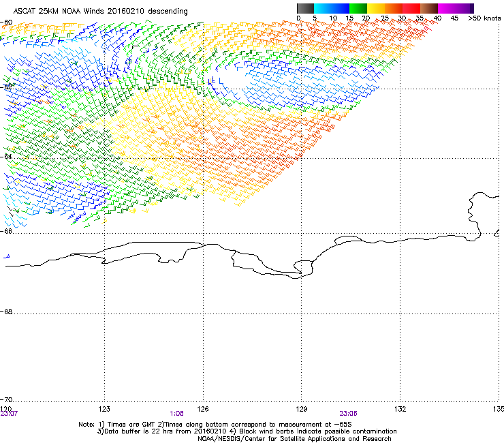Click the purple pass time 1:08
This screenshot has width=504, height=443.
(177, 414)
